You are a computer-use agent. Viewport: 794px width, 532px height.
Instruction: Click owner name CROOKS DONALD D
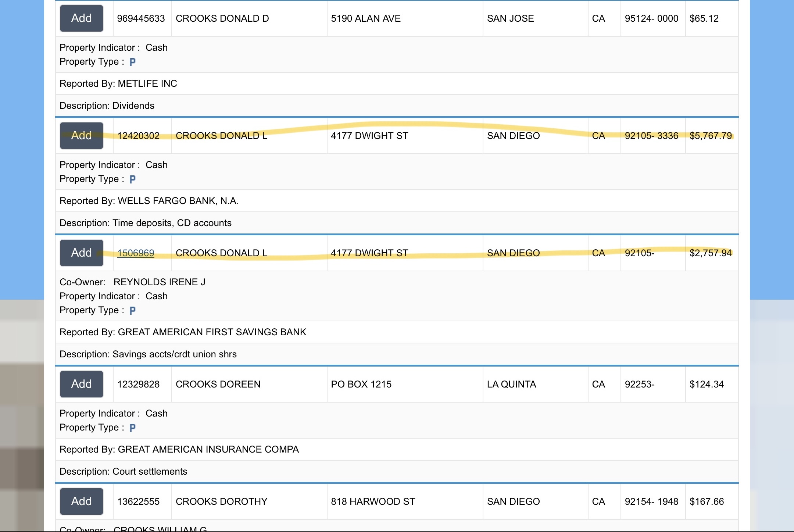(x=222, y=18)
